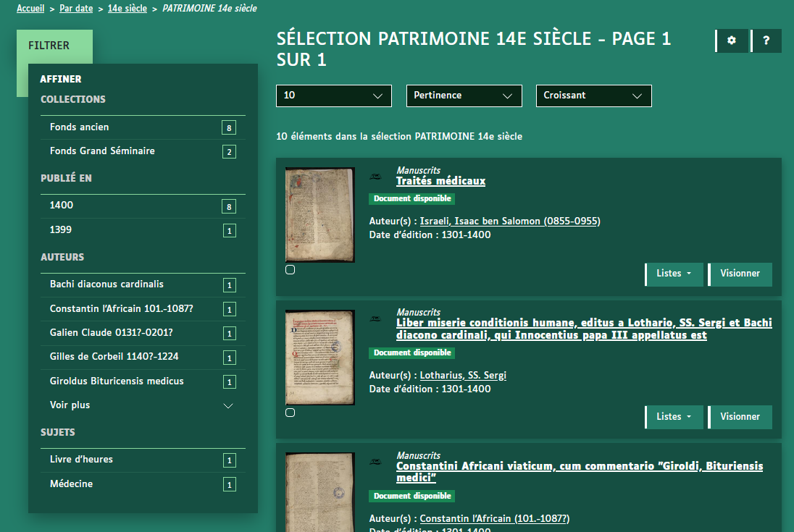Click manuscript icon beside Constantini Africani viaticum

pyautogui.click(x=376, y=462)
